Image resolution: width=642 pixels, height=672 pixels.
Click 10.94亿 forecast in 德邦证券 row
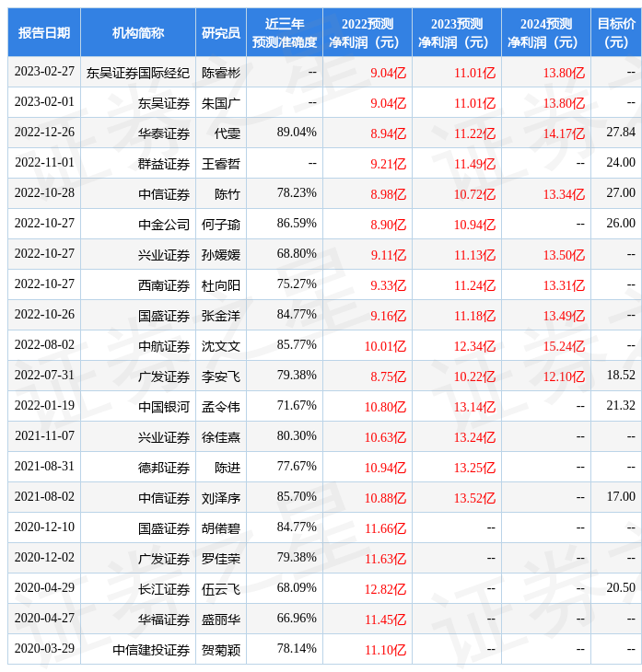[385, 469]
